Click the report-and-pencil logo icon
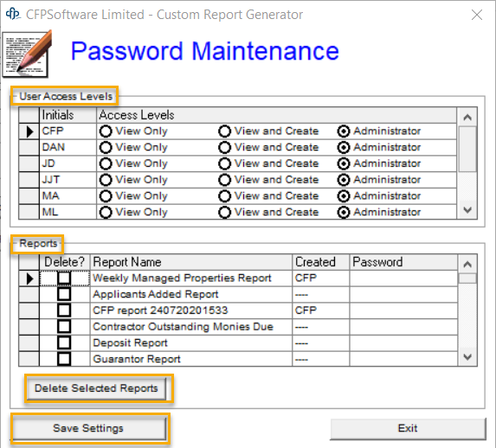Screen dimensions: 496x448 [27, 54]
